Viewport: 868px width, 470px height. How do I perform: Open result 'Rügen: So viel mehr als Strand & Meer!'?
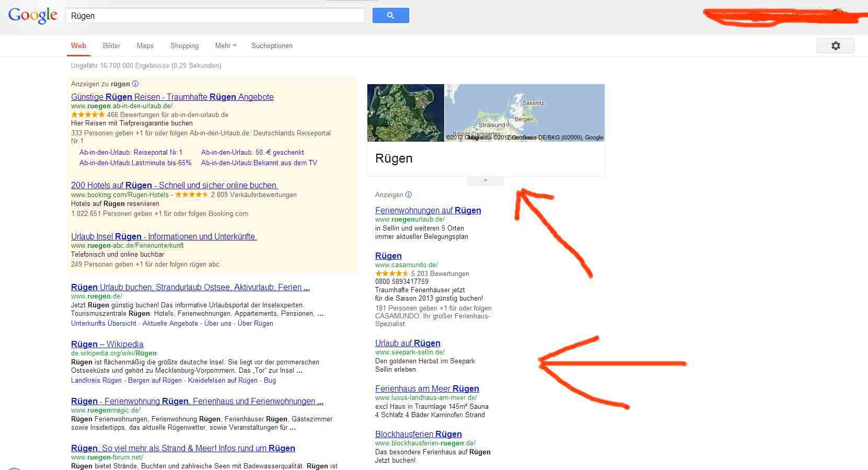click(x=183, y=448)
